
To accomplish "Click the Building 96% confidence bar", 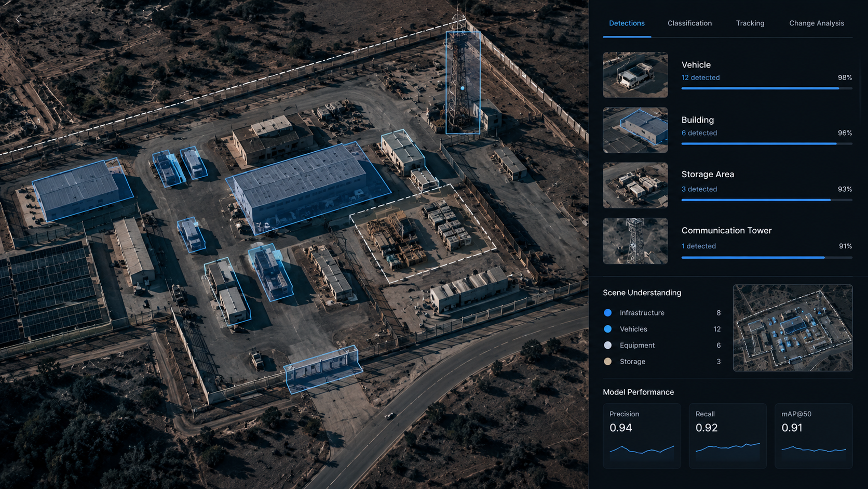I will (767, 143).
